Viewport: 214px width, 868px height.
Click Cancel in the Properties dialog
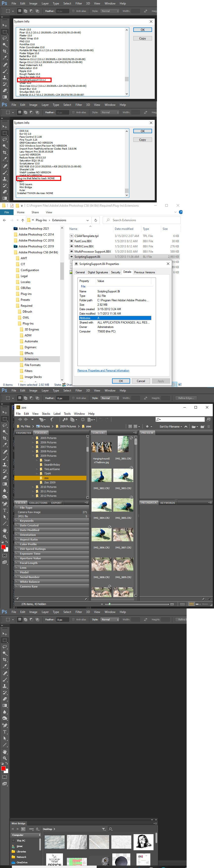tap(141, 381)
